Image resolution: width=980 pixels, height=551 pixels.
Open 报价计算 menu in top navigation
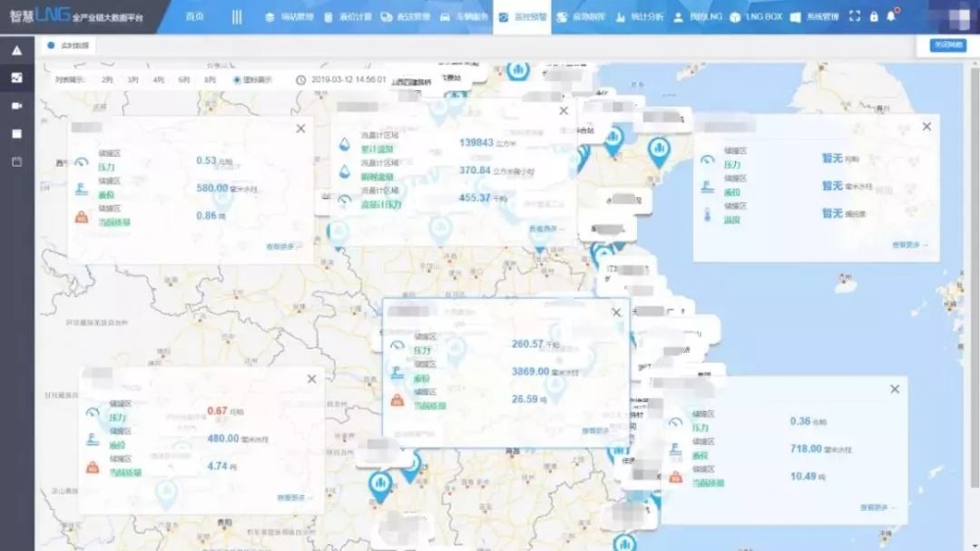point(348,17)
